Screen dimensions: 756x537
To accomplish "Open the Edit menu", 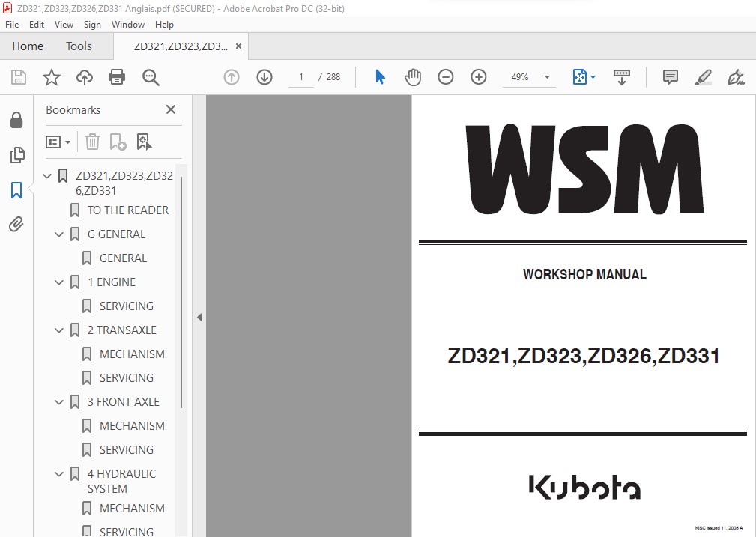I will click(37, 25).
